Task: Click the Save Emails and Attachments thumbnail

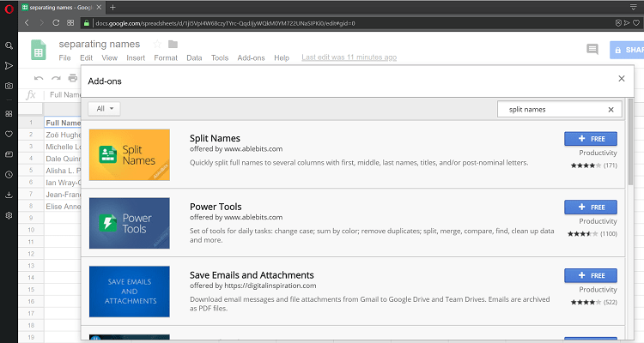Action: [x=130, y=292]
